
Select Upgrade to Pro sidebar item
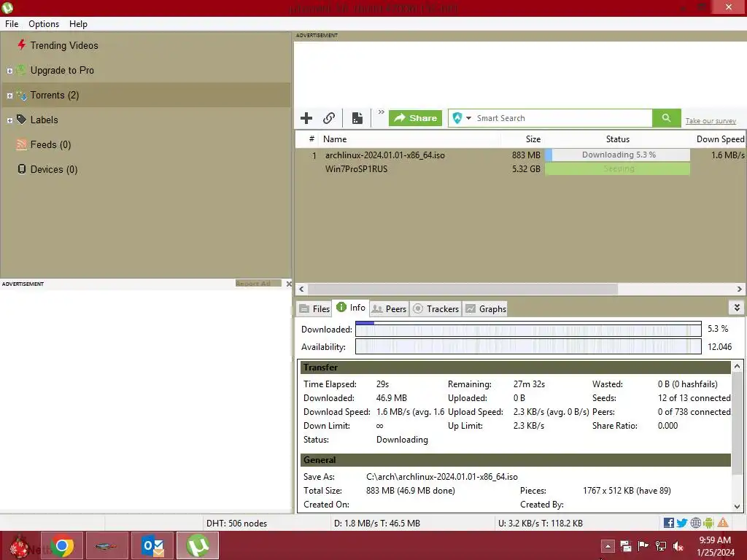(62, 70)
